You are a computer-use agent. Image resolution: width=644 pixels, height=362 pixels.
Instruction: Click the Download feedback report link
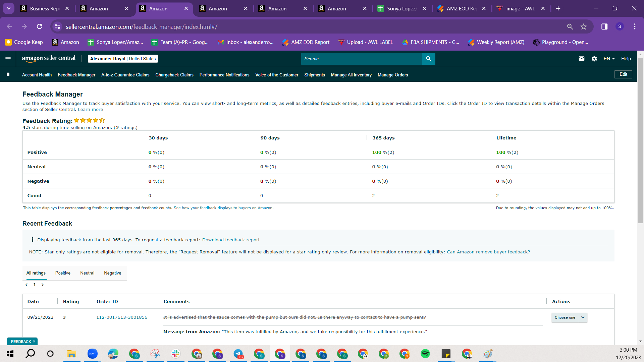pyautogui.click(x=231, y=240)
